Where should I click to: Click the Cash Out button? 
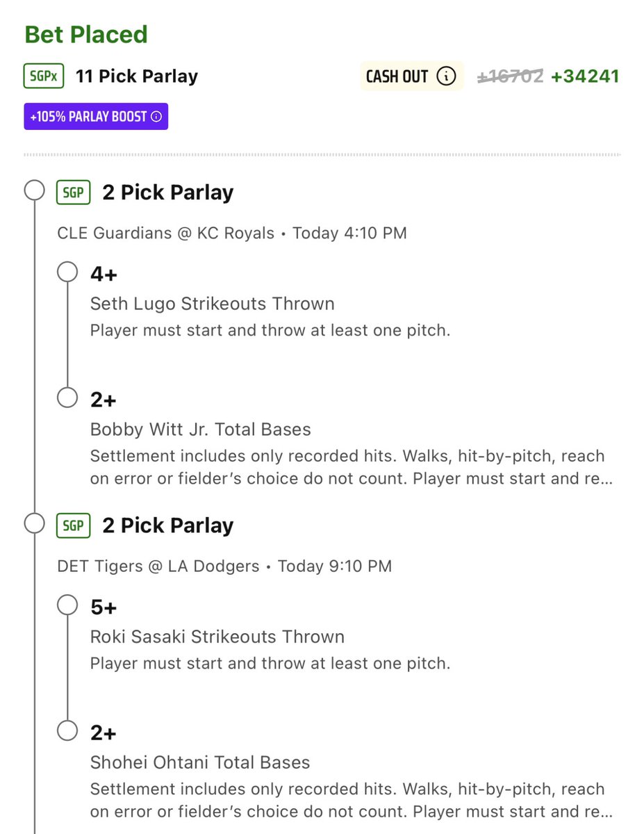[411, 76]
